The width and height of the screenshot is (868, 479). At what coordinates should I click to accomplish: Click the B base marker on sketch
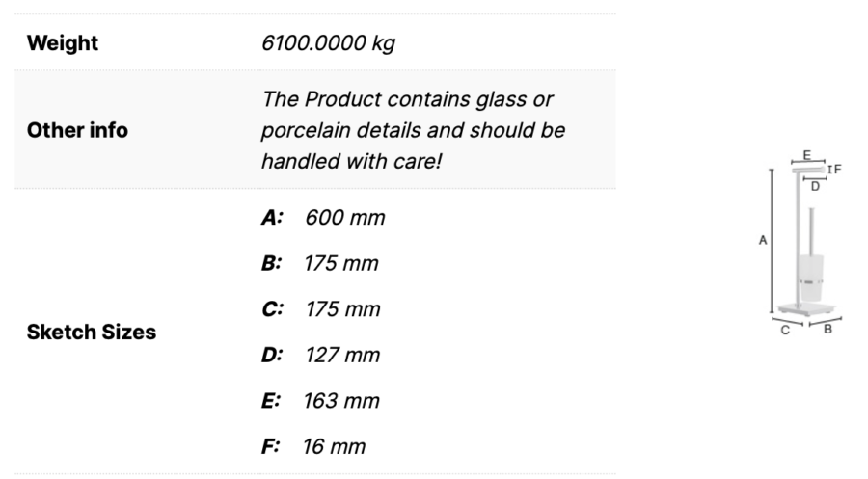pos(827,329)
